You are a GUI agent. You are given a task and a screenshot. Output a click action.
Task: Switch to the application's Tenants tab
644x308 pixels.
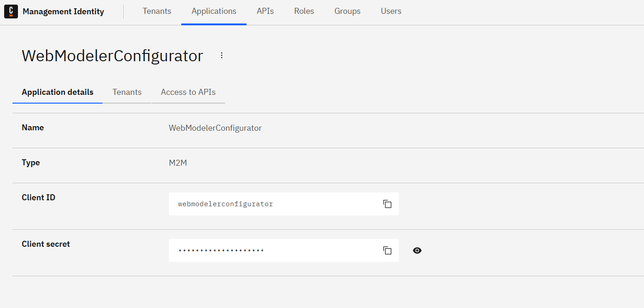[x=127, y=92]
